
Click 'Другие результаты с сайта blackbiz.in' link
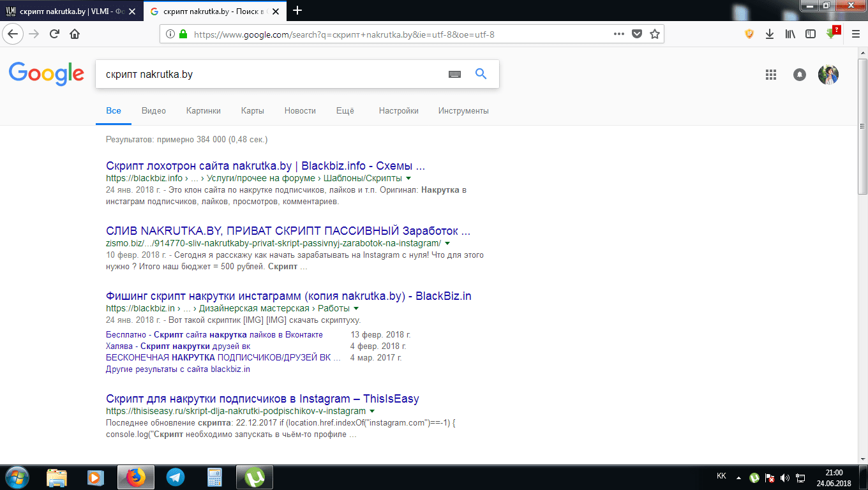[177, 369]
